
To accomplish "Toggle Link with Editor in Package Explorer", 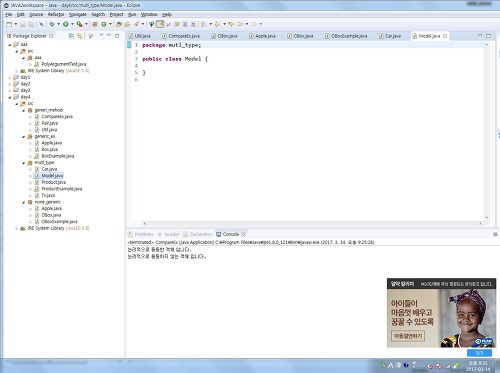I will coord(79,36).
